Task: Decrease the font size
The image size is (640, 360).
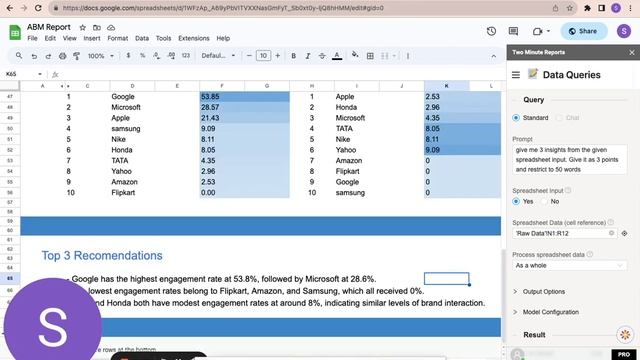Action: click(249, 56)
